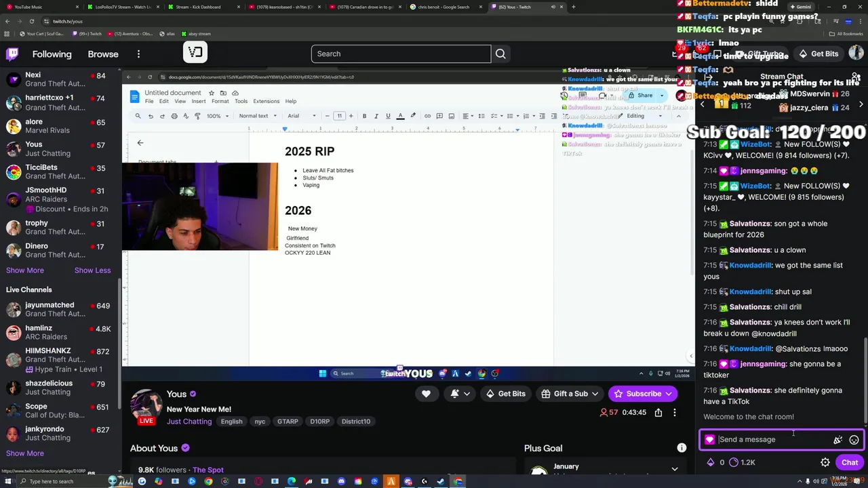868x488 pixels.
Task: Focus the Twitch Search box
Action: click(401, 54)
